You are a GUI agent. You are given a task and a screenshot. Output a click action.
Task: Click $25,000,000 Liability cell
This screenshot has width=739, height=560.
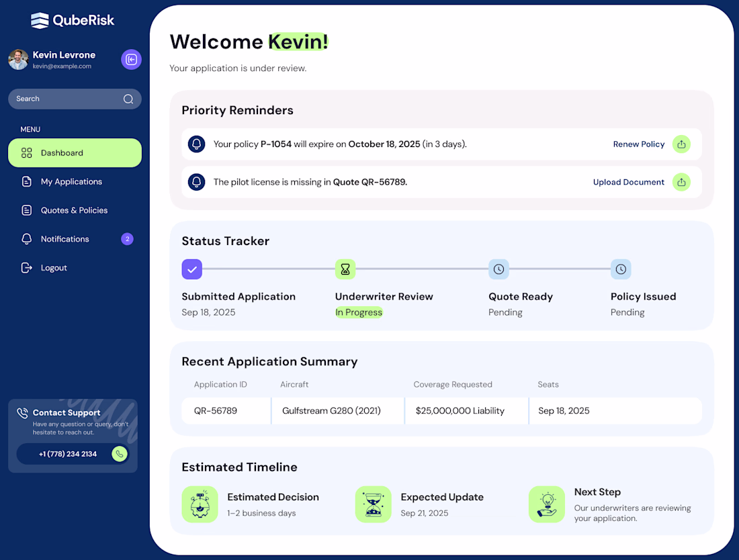[467, 411]
